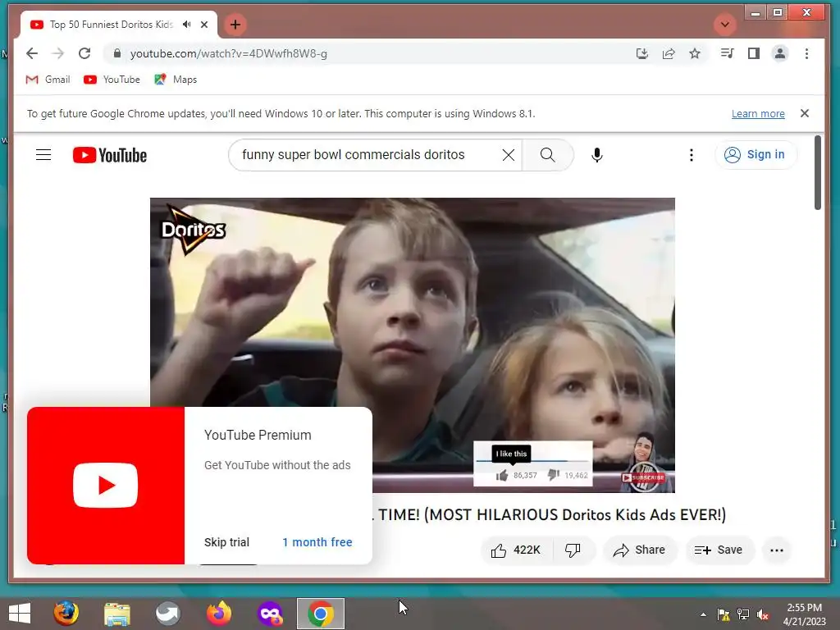Open the YouTube hamburger guide menu
Screen dimensions: 840x630
pyautogui.click(x=43, y=155)
